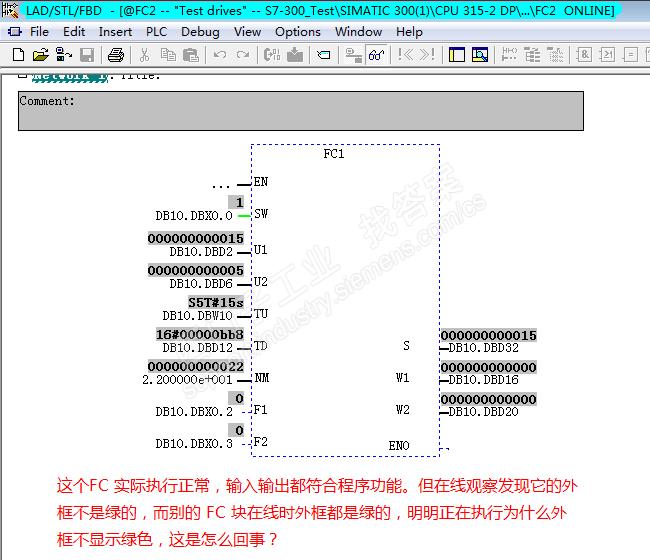Click the 16#00000bb8 monitored value
Viewport: 650px width, 560px height.
[200, 335]
